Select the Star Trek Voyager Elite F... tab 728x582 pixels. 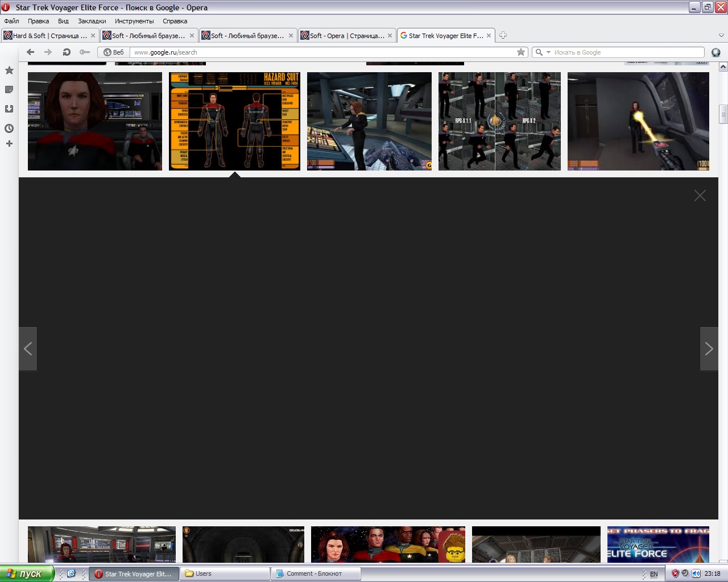[446, 35]
